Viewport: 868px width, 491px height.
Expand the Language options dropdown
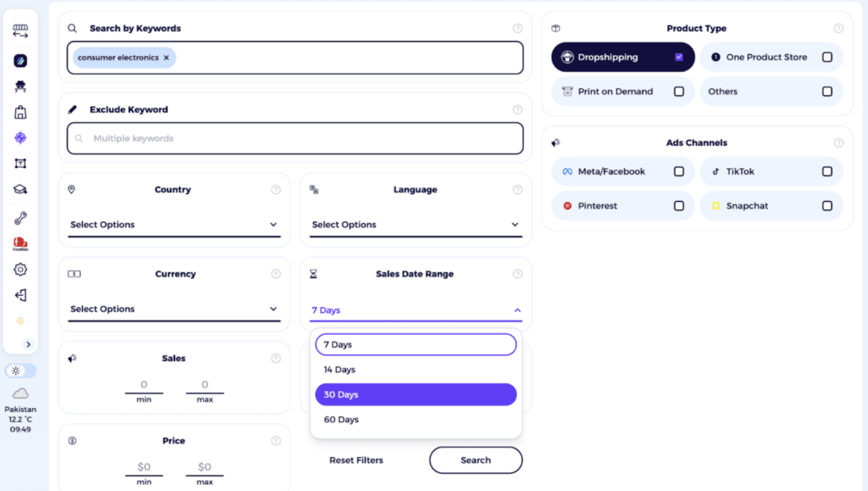click(x=415, y=225)
